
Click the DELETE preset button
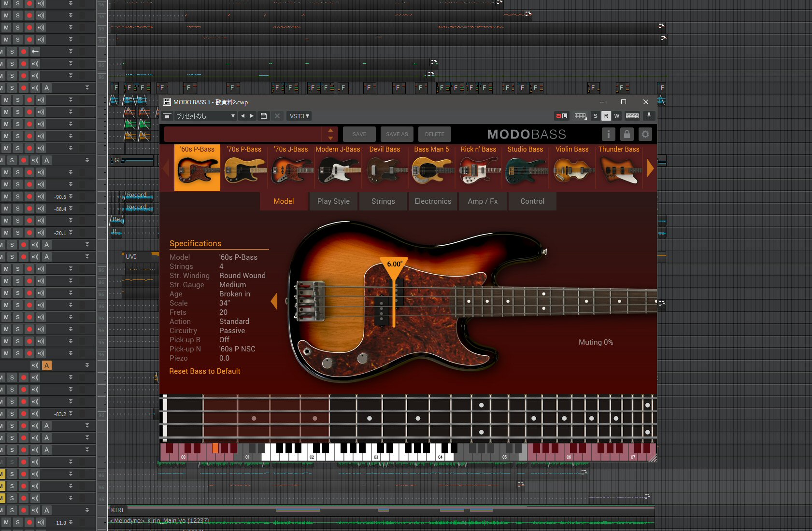(435, 134)
